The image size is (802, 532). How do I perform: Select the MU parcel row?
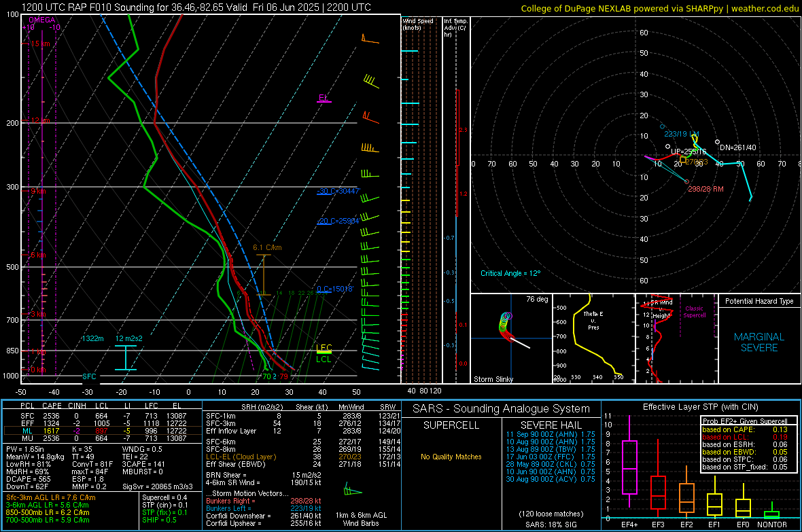click(x=103, y=438)
